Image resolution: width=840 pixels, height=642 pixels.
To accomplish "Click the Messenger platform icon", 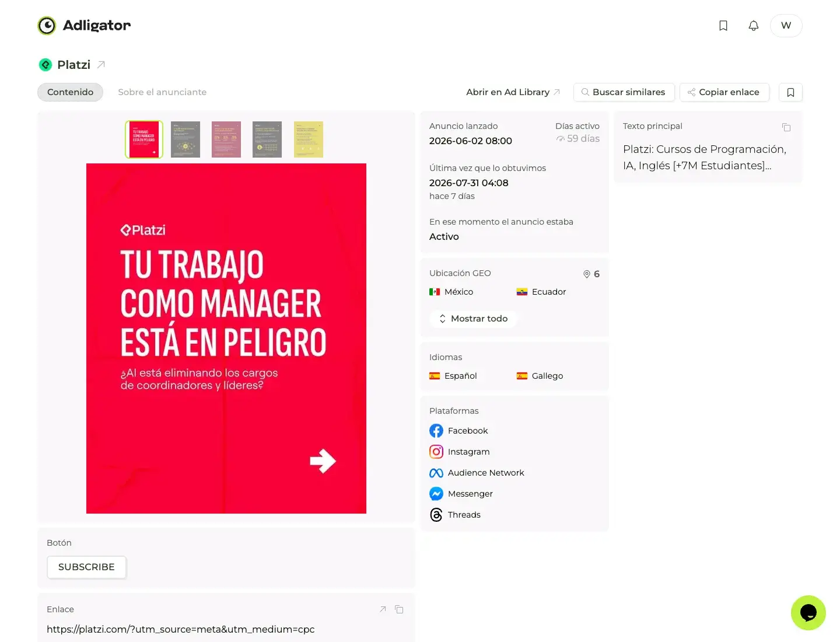I will (x=436, y=494).
